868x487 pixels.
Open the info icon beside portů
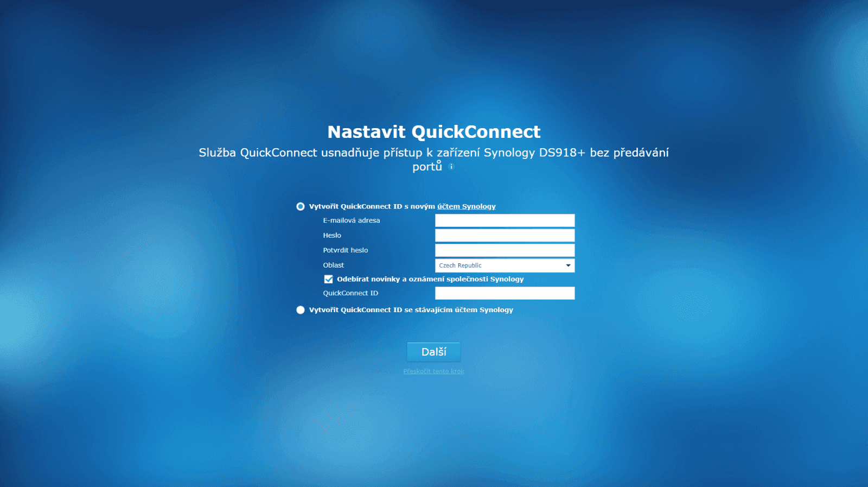[x=451, y=167]
